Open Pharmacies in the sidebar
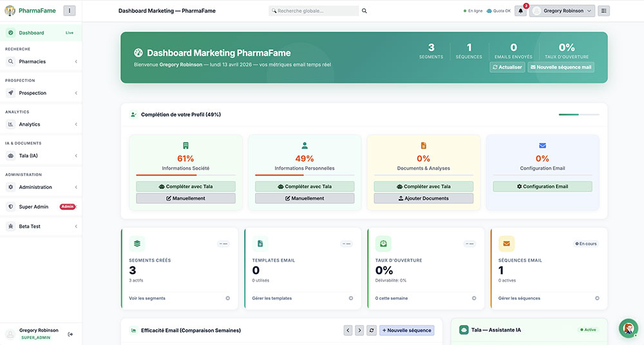644x345 pixels. (41, 62)
